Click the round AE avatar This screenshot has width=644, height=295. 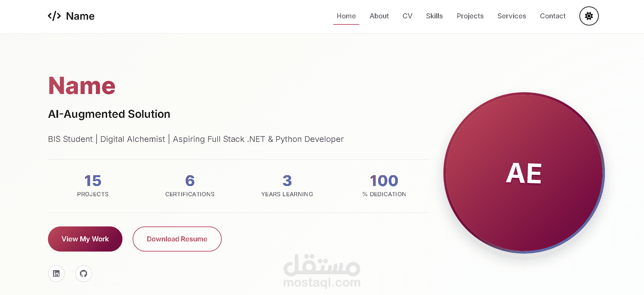click(524, 173)
